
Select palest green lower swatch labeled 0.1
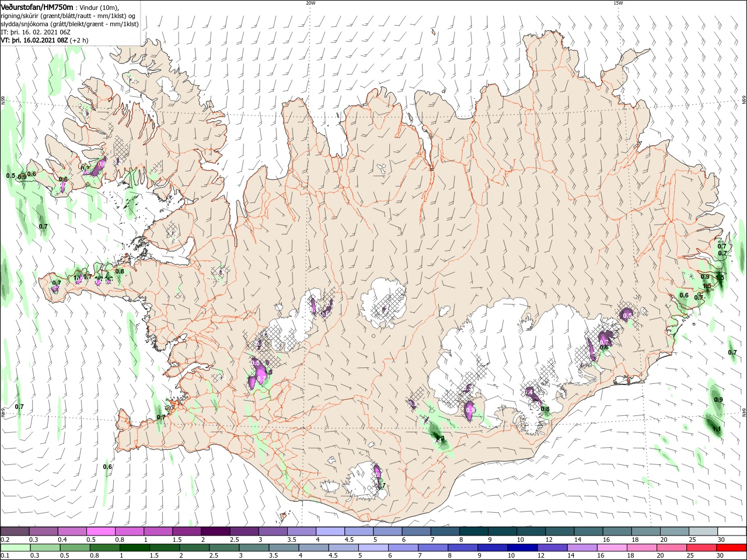[x=15, y=548]
